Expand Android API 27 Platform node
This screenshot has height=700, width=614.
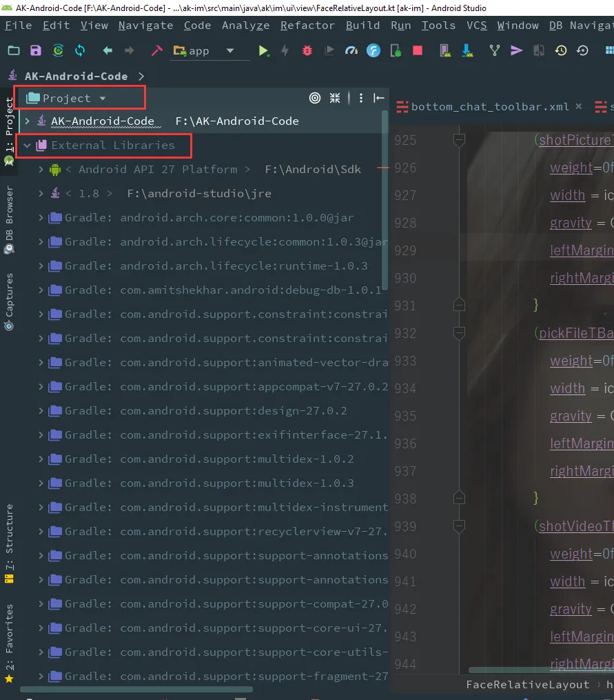[41, 170]
